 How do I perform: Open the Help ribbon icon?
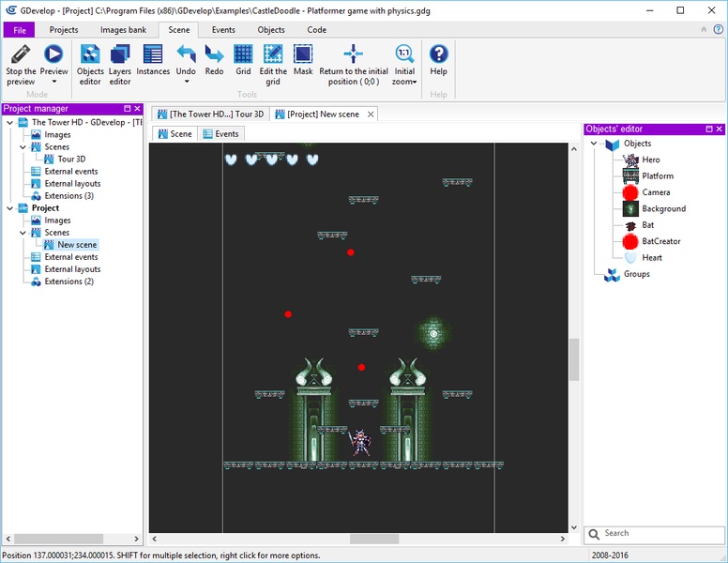click(438, 54)
